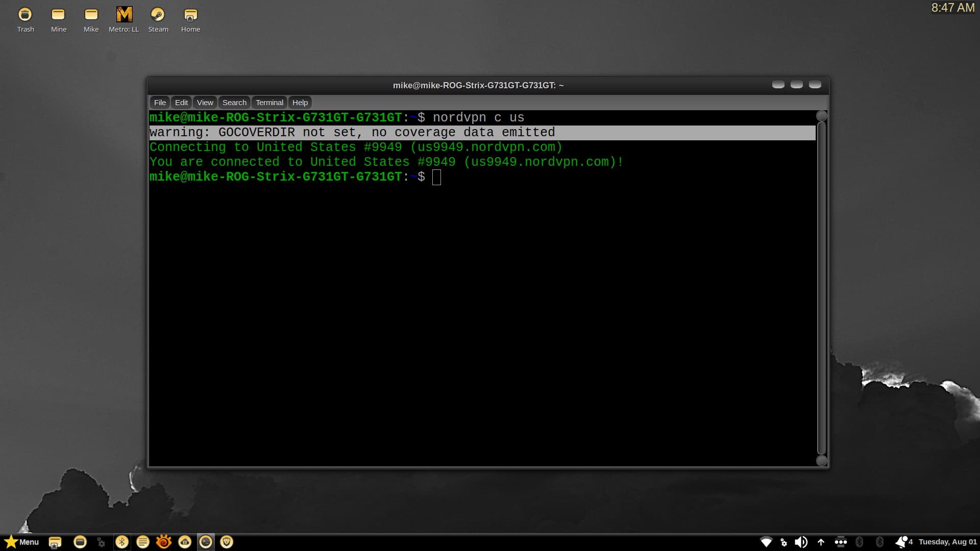Image resolution: width=980 pixels, height=551 pixels.
Task: Select the terminal taskbar button
Action: click(206, 542)
